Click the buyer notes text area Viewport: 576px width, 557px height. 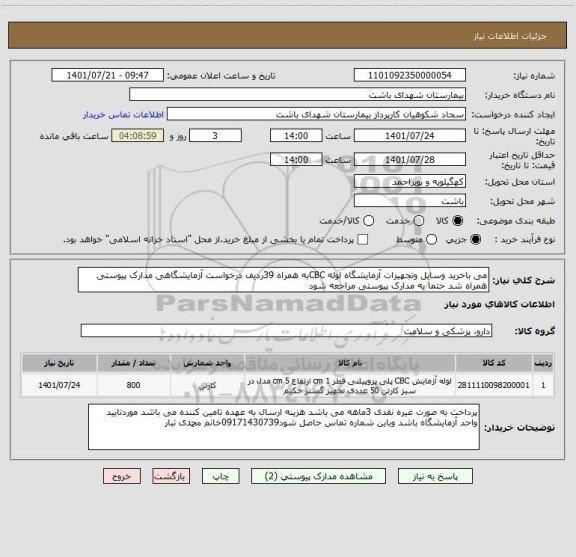click(284, 427)
